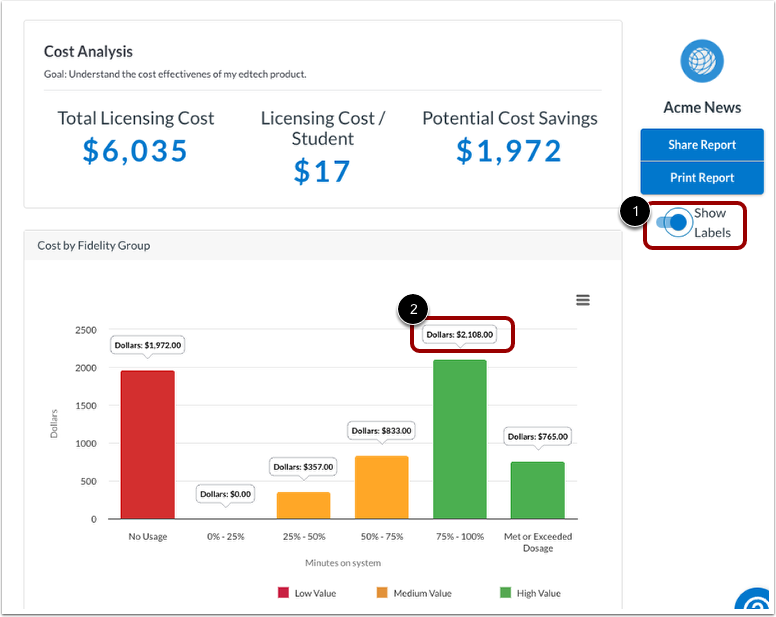
Task: Click the 'Dollars: $0.00' data label
Action: pos(225,494)
